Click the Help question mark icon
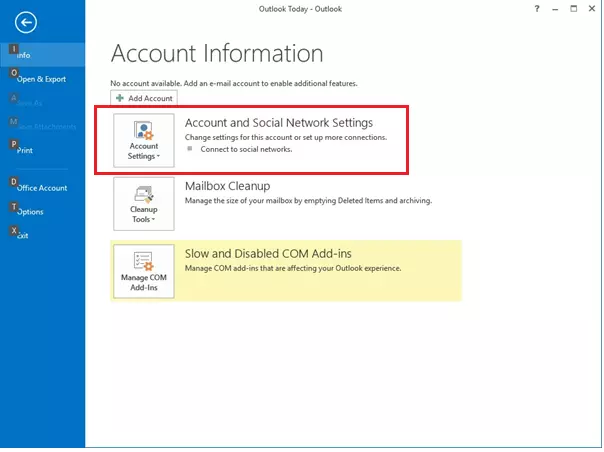 pos(537,8)
